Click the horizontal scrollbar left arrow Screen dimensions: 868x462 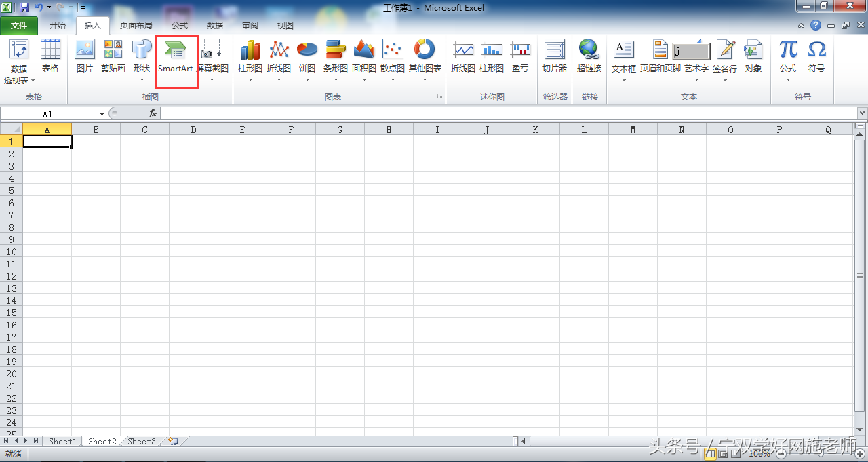click(524, 441)
